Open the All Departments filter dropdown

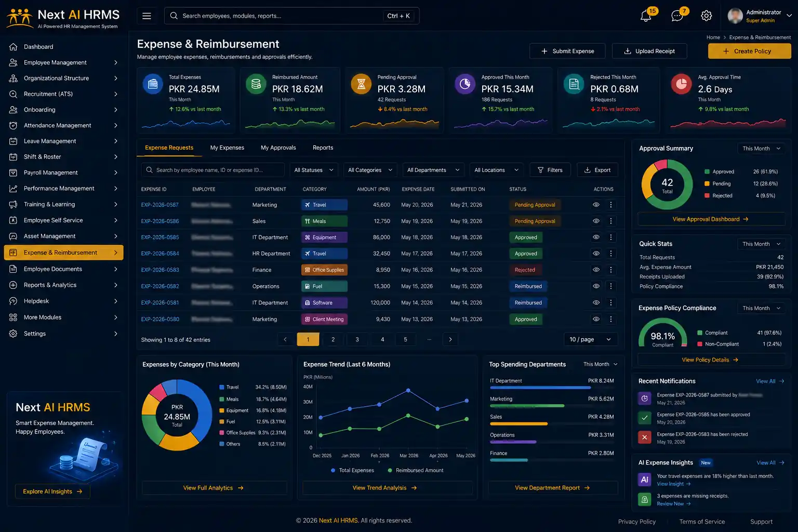433,170
